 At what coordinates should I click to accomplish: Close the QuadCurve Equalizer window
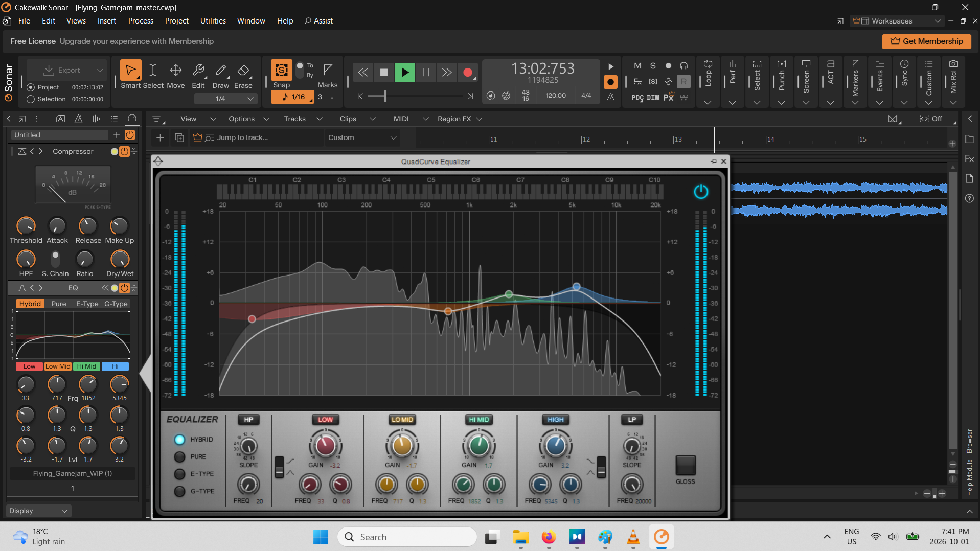723,162
